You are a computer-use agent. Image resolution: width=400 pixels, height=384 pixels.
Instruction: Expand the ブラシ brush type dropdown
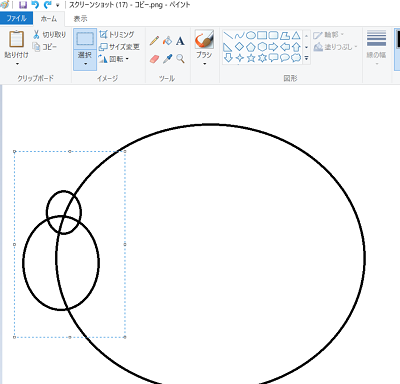(204, 64)
